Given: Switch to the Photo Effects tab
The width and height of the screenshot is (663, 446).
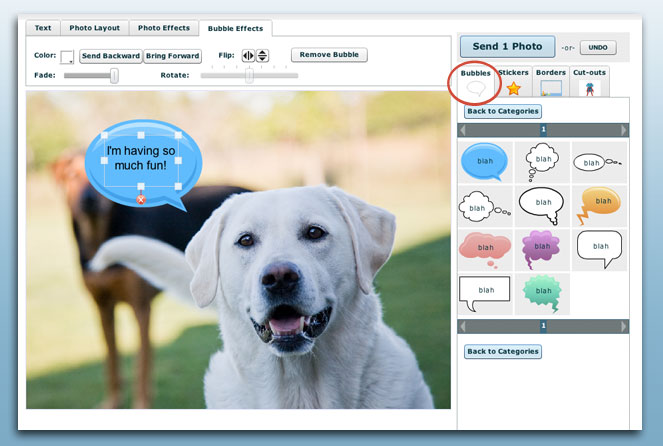Looking at the screenshot, I should [164, 28].
